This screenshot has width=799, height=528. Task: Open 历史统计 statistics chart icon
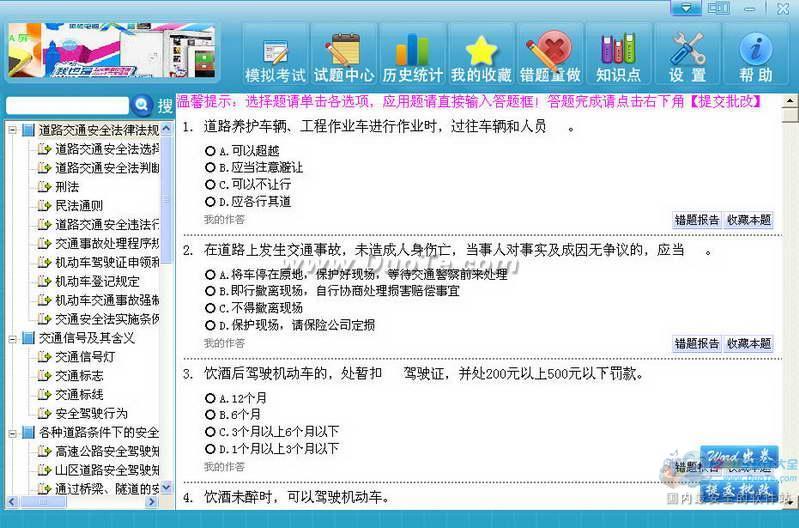(413, 54)
